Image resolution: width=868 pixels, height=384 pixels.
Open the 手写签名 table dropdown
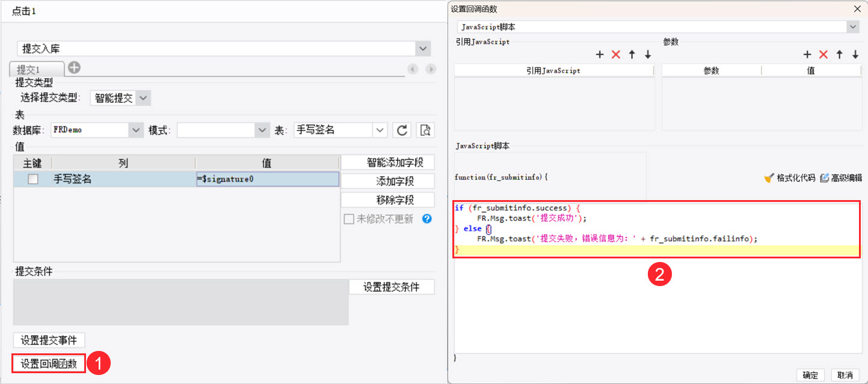[x=380, y=130]
